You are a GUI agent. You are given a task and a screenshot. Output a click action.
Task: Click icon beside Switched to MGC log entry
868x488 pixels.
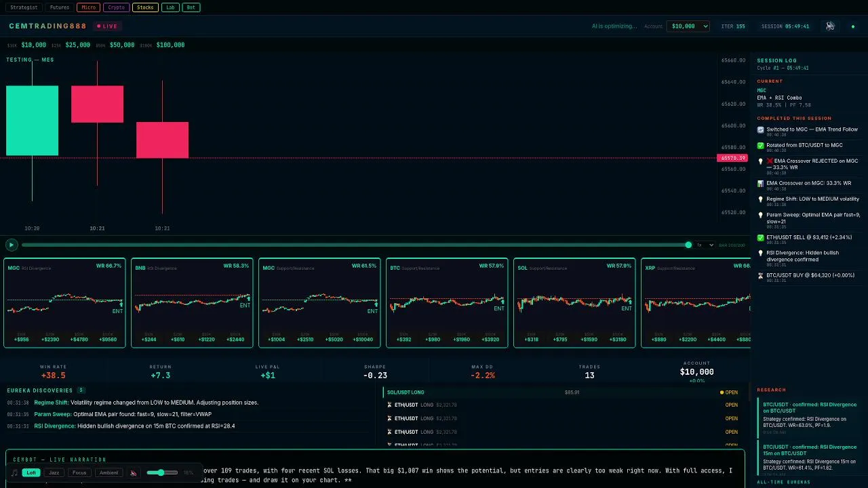tap(760, 129)
